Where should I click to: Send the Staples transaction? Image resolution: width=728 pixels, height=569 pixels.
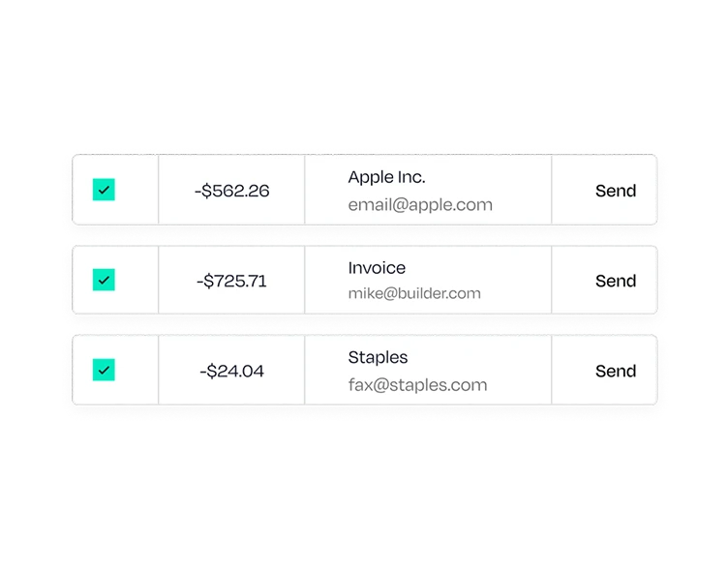[x=616, y=371]
